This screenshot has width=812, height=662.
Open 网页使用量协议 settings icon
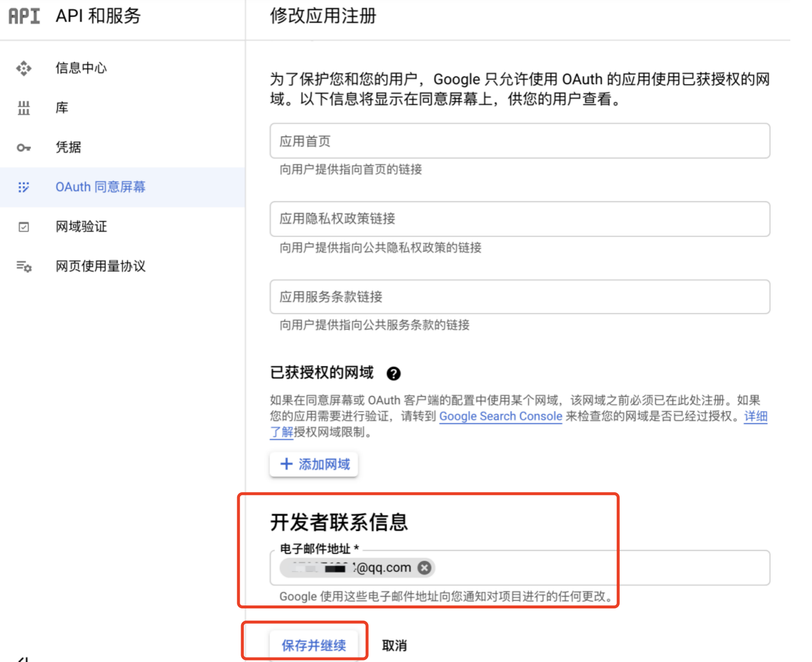[x=23, y=267]
